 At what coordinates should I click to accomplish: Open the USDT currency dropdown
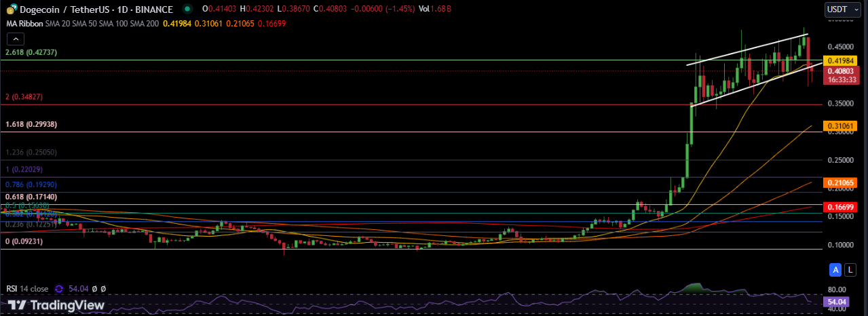(x=842, y=9)
